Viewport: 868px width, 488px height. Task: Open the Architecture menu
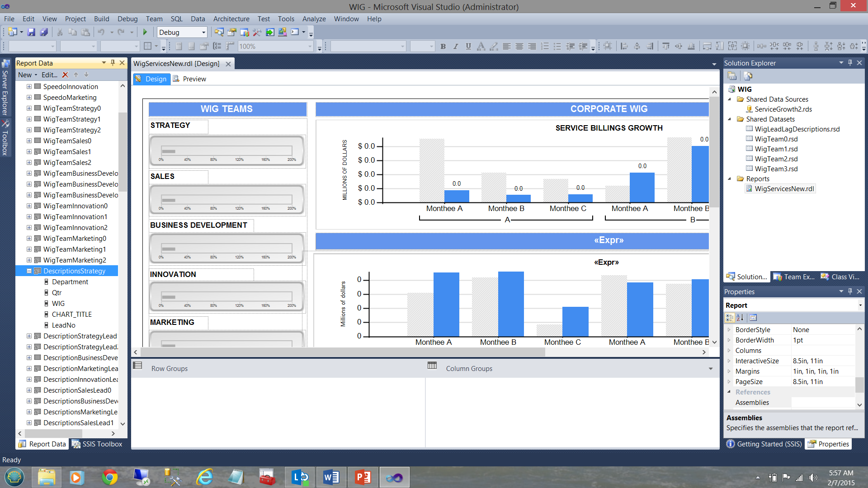(231, 19)
